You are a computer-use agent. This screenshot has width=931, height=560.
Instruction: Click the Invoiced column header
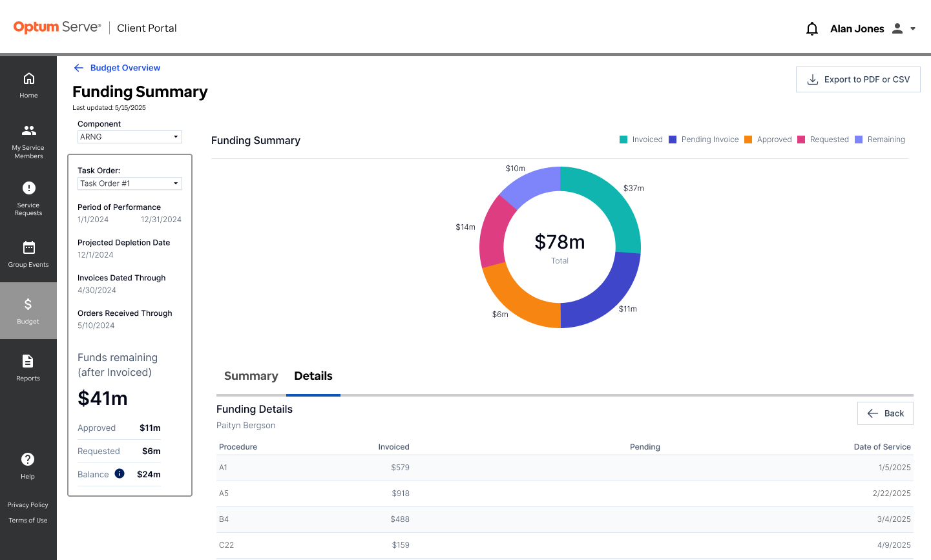pyautogui.click(x=393, y=447)
